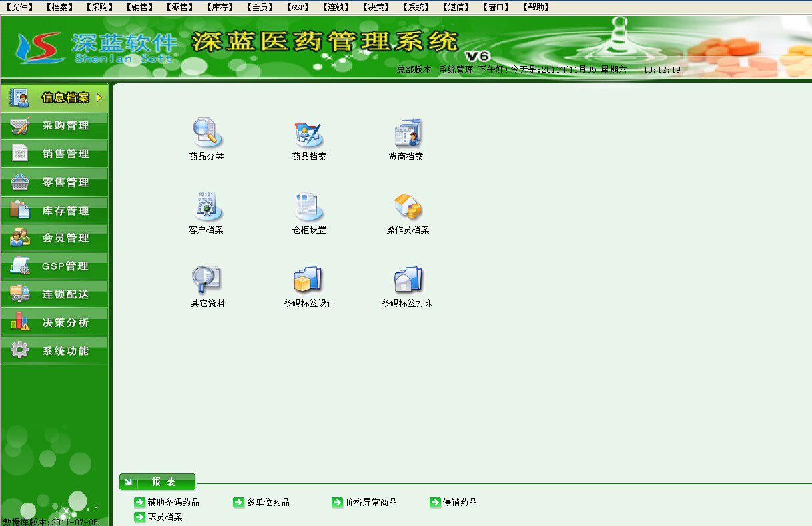Click the 信息档案 sidebar icon
This screenshot has height=526, width=812.
coord(19,97)
